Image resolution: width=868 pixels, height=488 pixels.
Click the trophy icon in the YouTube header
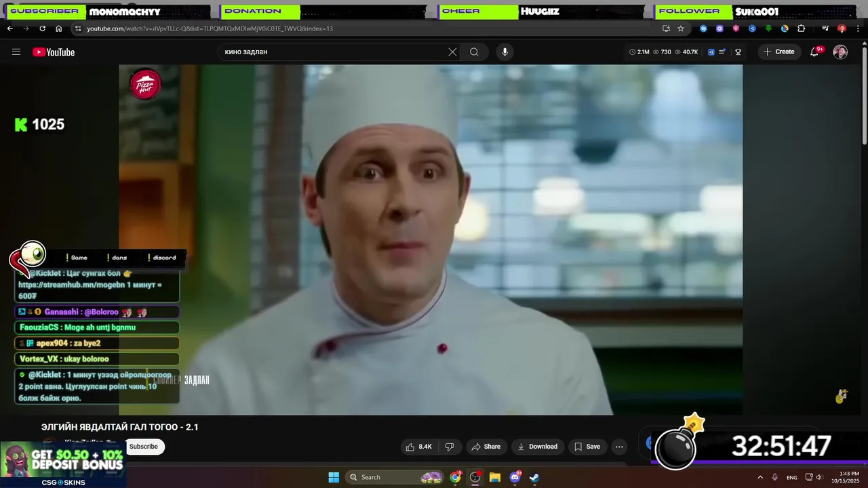coord(738,52)
